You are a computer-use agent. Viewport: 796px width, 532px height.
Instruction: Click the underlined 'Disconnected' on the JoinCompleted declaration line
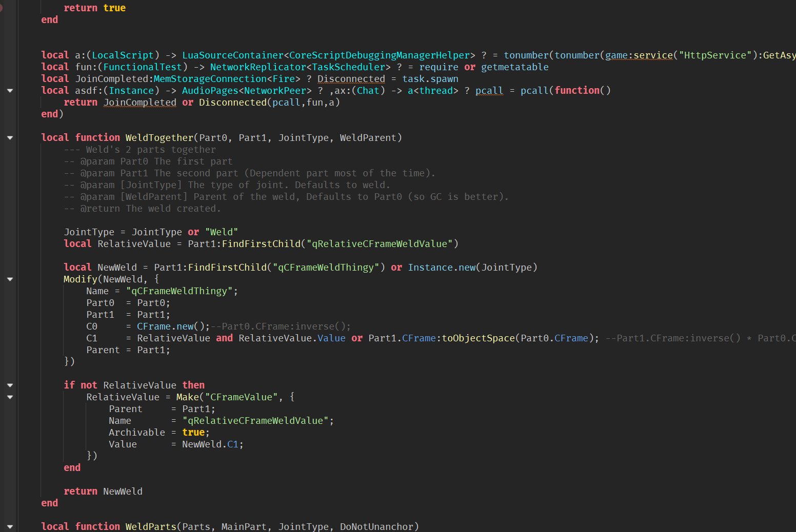point(351,78)
